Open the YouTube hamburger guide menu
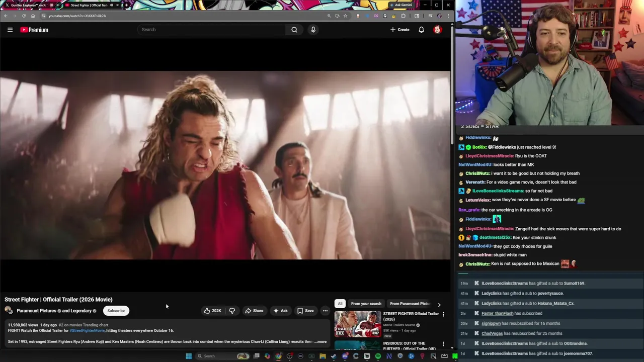This screenshot has height=362, width=644. click(x=10, y=30)
